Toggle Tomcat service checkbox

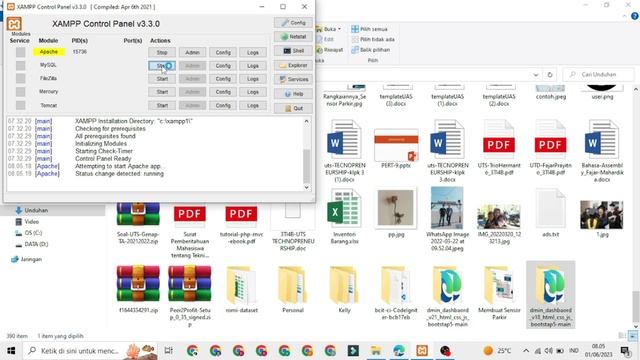(20, 105)
